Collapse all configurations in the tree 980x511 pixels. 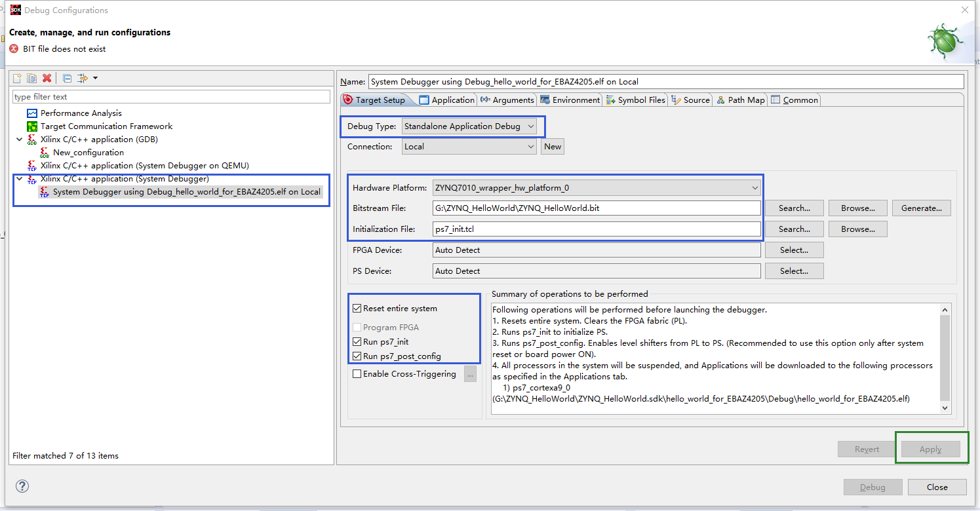(x=68, y=78)
